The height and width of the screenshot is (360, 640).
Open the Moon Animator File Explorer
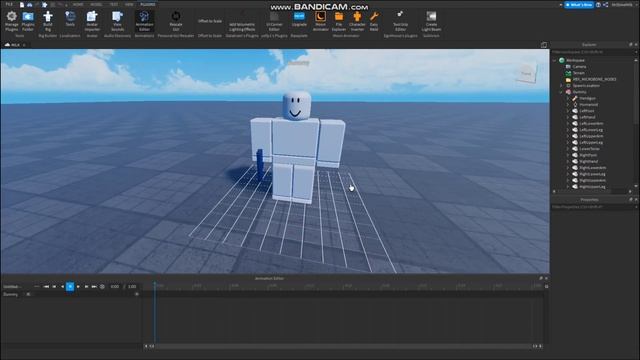[x=339, y=21]
